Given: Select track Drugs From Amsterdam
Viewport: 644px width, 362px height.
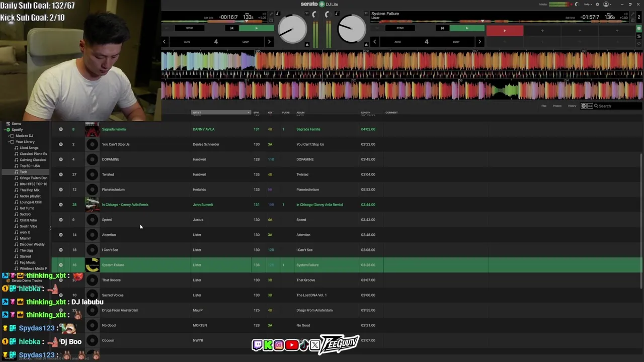Looking at the screenshot, I should (x=120, y=310).
